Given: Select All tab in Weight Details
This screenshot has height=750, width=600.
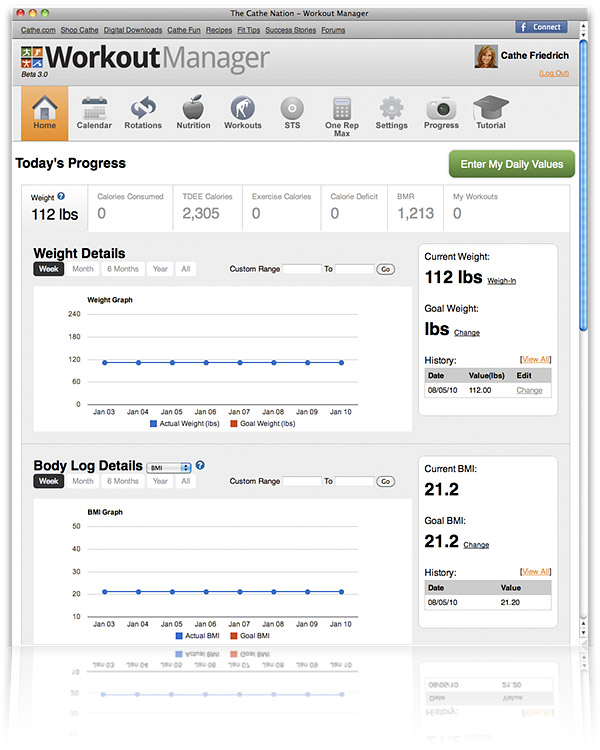Looking at the screenshot, I should 186,269.
